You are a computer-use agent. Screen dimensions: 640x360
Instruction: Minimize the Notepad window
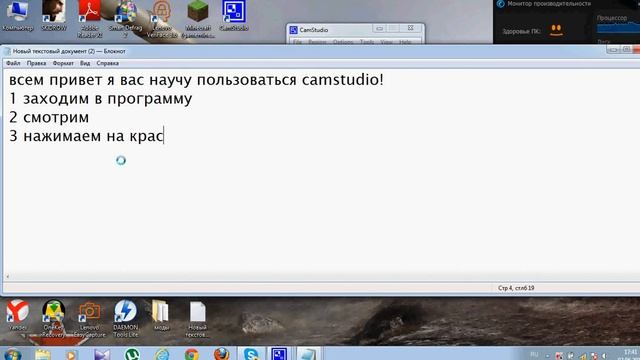click(613, 50)
